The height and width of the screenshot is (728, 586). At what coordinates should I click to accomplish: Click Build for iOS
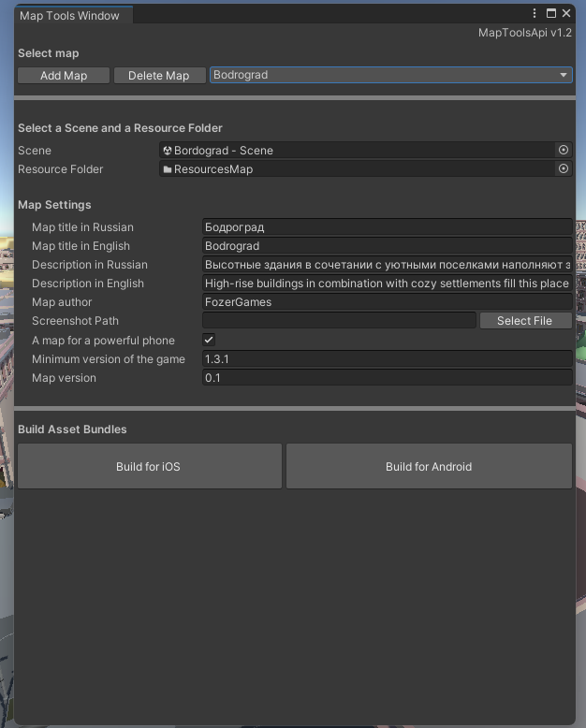pyautogui.click(x=150, y=466)
